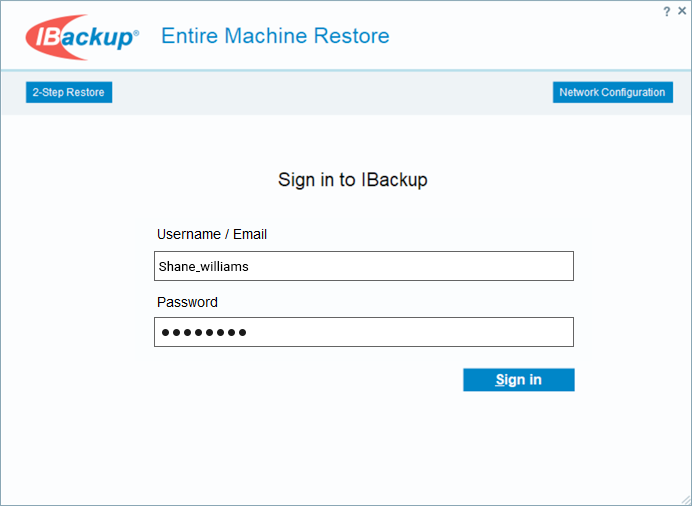Image resolution: width=692 pixels, height=506 pixels.
Task: Click the window resize grip corner
Action: click(686, 500)
